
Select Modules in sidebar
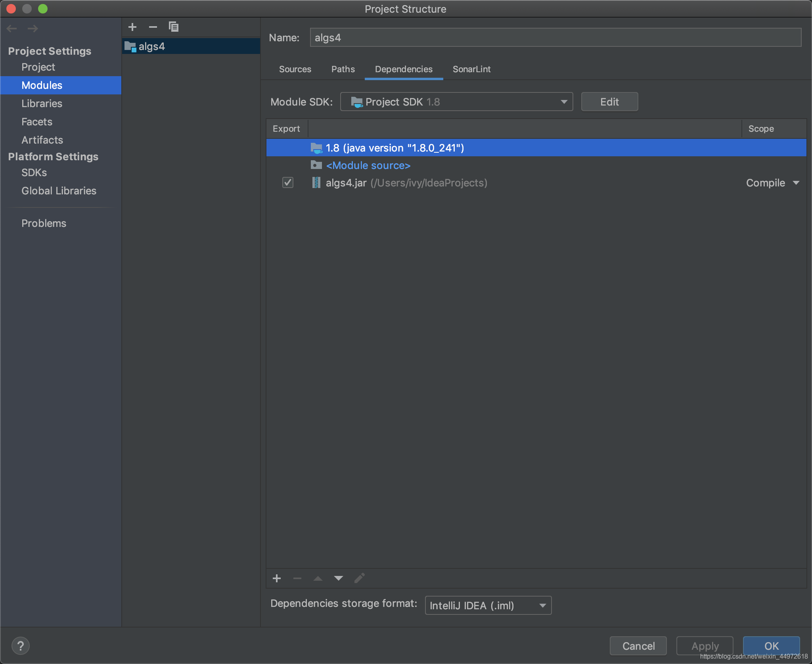(x=61, y=85)
